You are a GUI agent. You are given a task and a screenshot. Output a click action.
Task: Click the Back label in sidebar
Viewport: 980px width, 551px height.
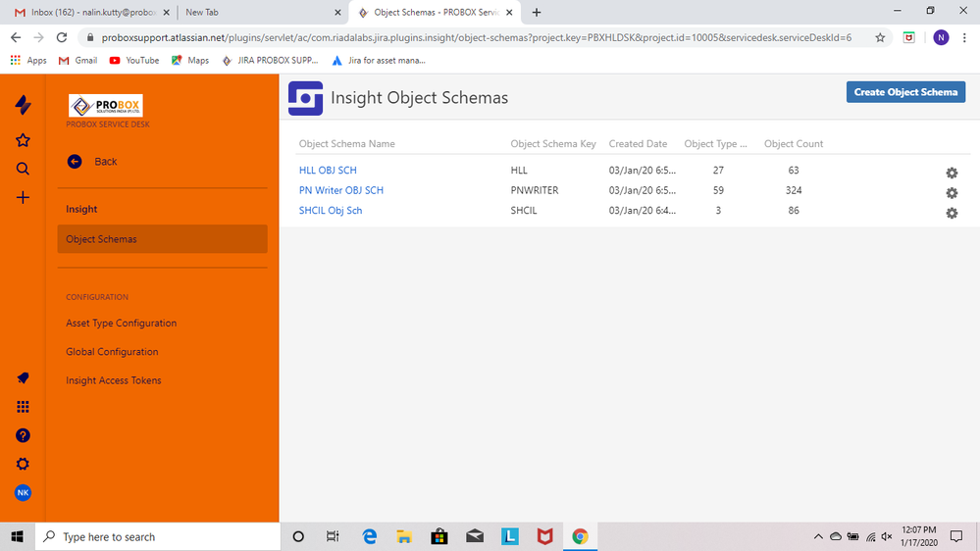(106, 161)
